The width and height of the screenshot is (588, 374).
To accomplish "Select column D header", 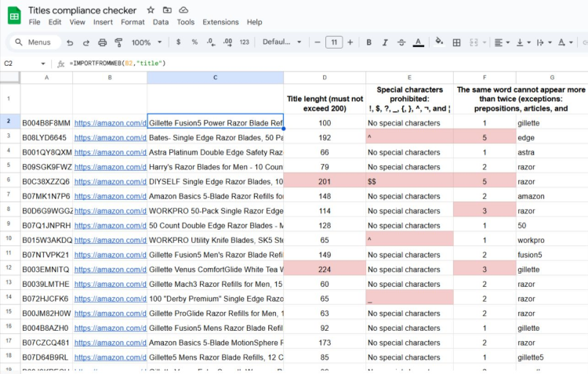I will pos(325,78).
